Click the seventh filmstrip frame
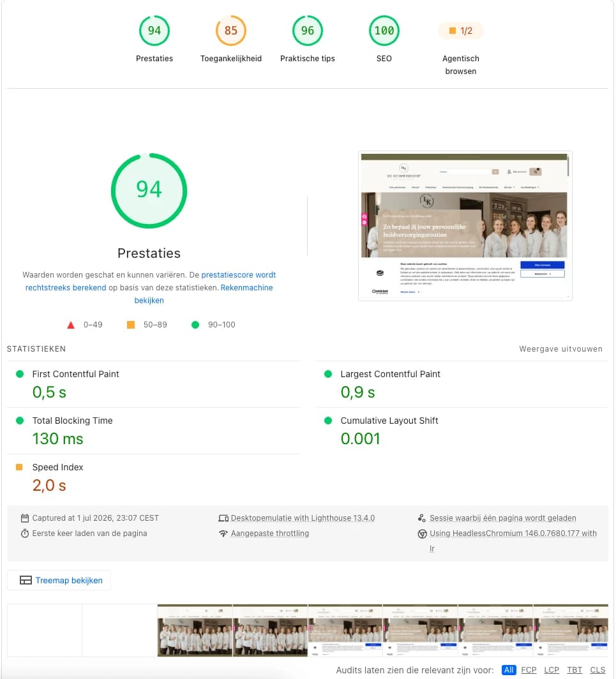Viewport: 616px width, 679px height. tap(495, 630)
